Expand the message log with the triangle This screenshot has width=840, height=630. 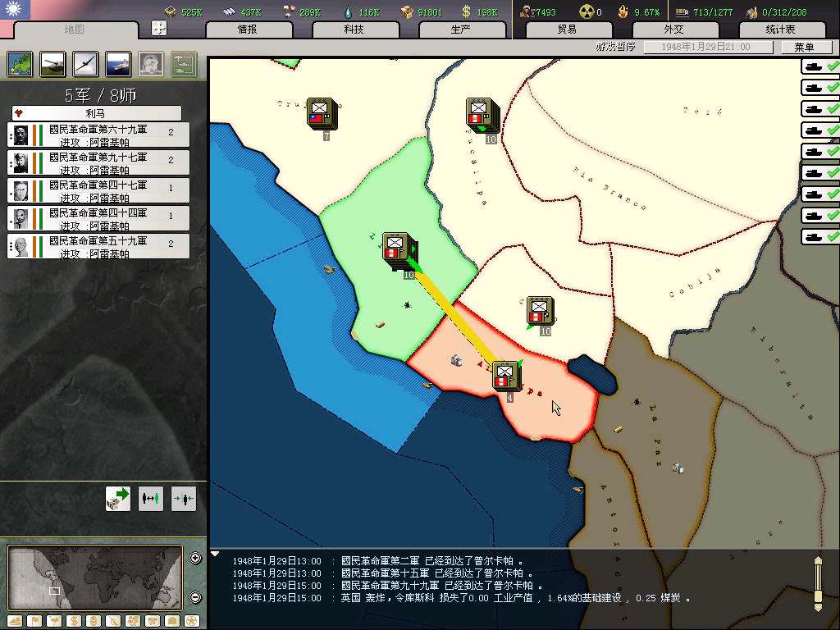pyautogui.click(x=216, y=554)
